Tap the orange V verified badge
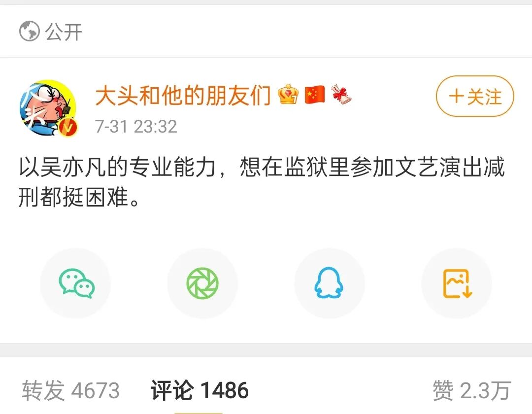Screen dimensions: 532x414 (x=68, y=128)
